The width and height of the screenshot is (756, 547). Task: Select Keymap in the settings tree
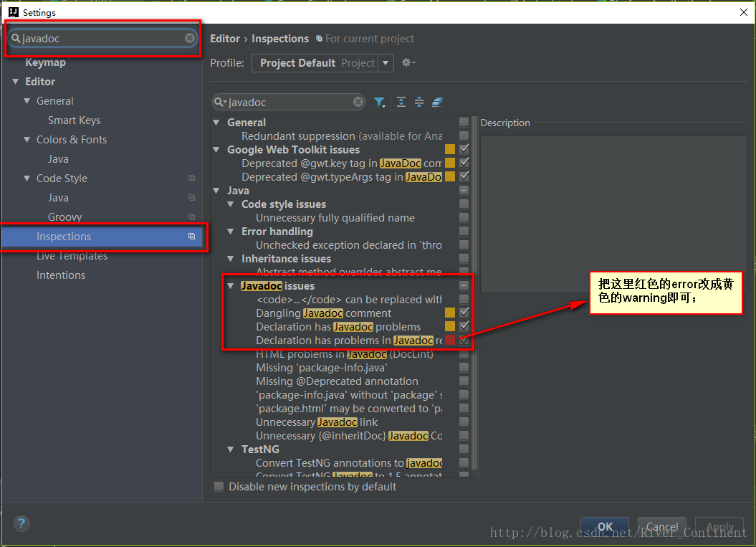[45, 62]
